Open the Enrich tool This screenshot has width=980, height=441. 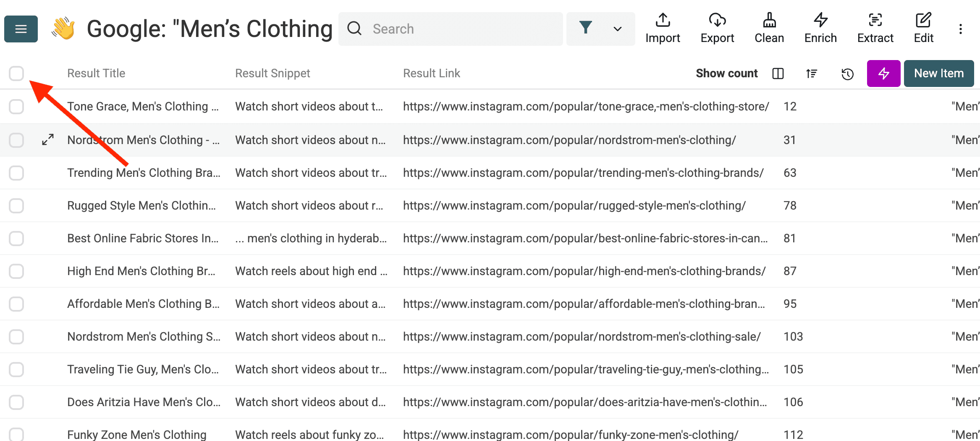tap(820, 27)
